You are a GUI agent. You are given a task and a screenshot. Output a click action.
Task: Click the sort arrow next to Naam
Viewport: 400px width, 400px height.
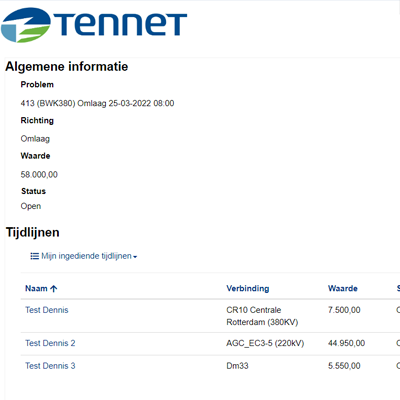[54, 289]
